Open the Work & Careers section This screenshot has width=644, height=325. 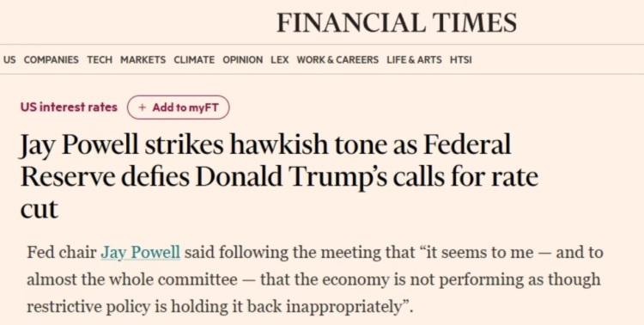click(x=337, y=59)
